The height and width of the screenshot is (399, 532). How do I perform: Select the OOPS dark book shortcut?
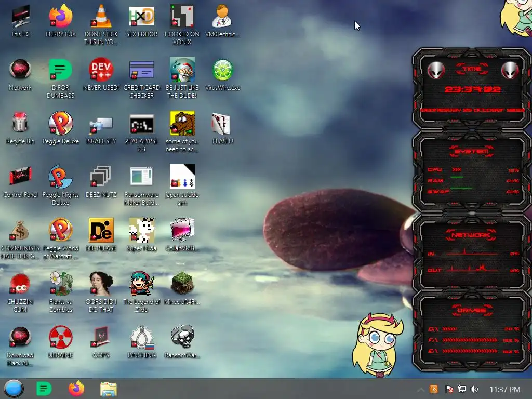101,342
